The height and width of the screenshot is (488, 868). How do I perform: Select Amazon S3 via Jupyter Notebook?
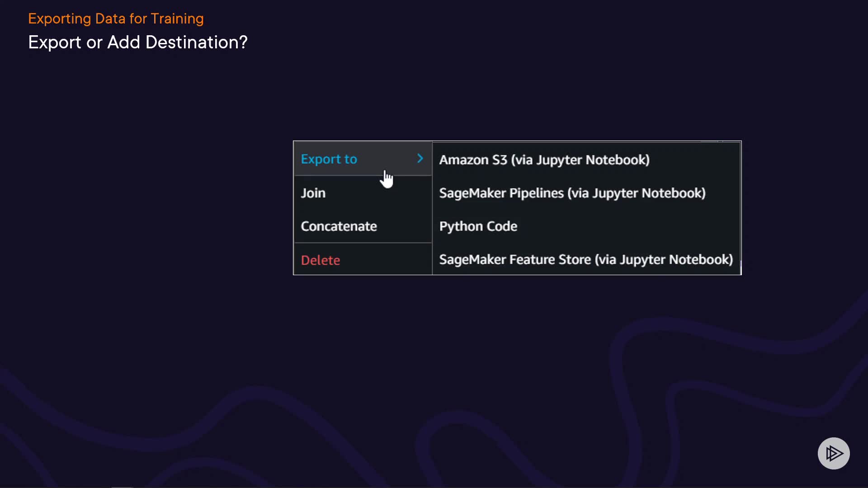pos(544,160)
